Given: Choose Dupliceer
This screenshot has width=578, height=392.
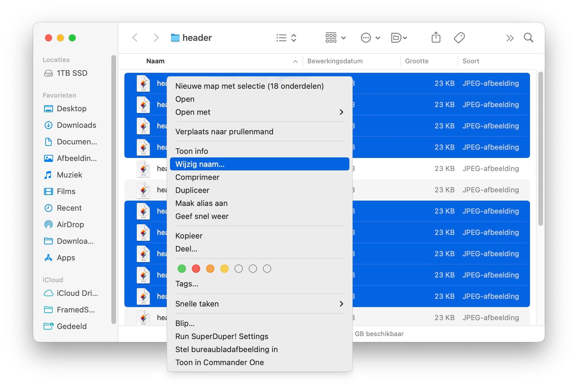Looking at the screenshot, I should click(260, 190).
